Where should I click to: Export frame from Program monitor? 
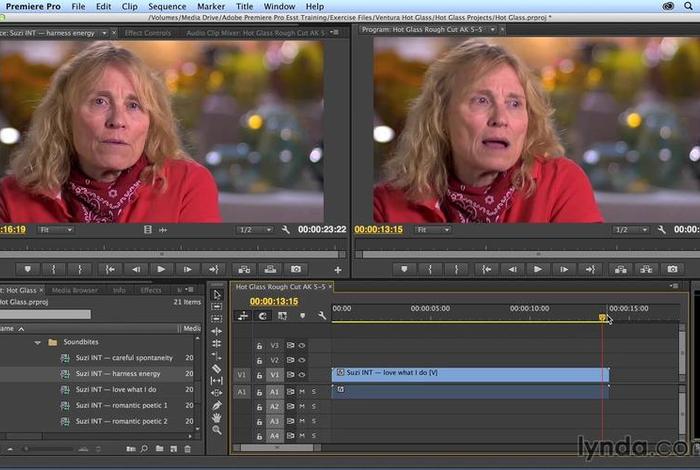pos(672,269)
